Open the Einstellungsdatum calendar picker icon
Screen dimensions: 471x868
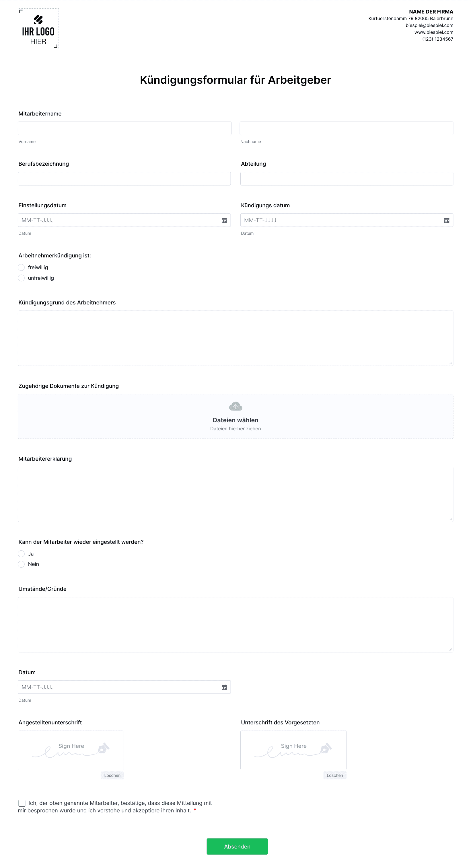(224, 220)
